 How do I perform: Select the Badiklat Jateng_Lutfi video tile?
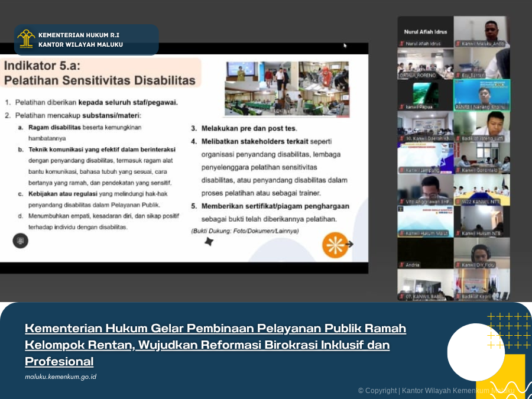click(x=482, y=126)
